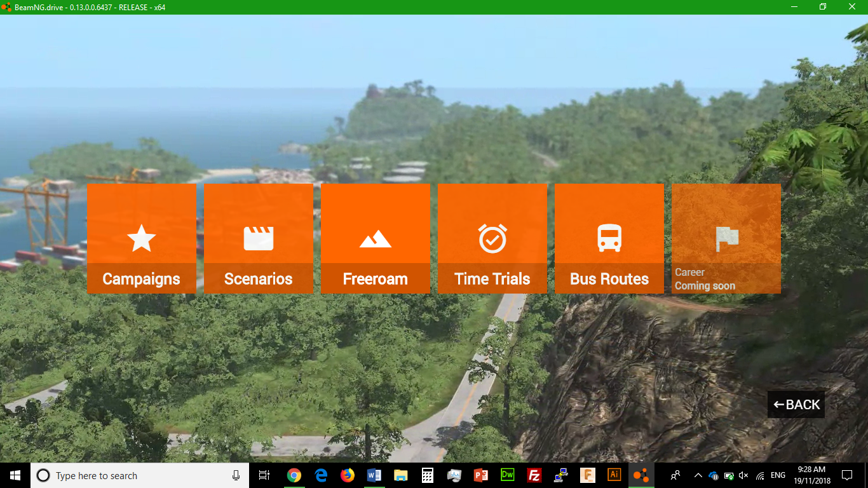Choose the Bus Routes tile

[x=609, y=238]
